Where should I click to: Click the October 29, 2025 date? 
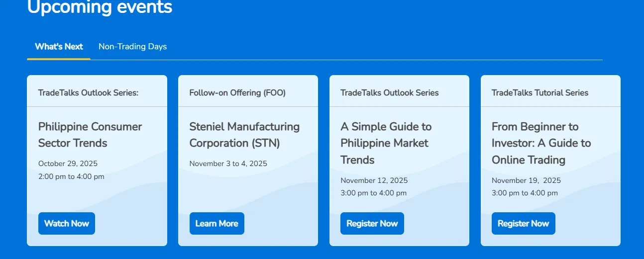tap(68, 164)
